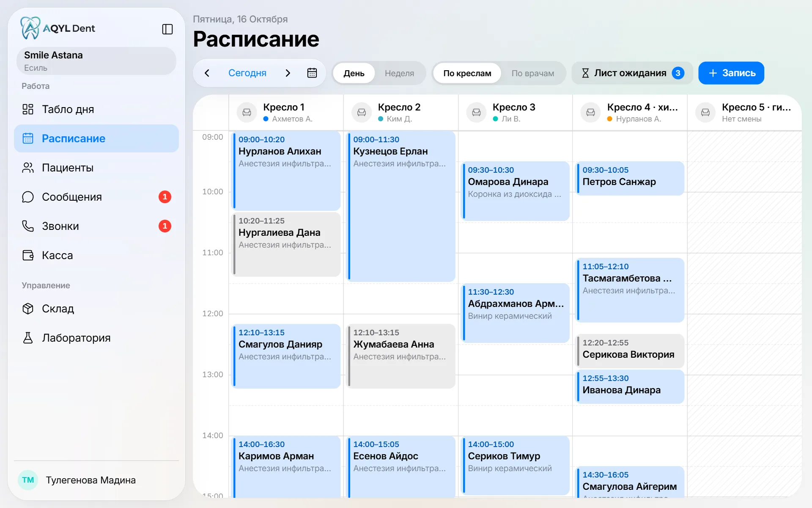This screenshot has height=508, width=812.
Task: Collapse the sidebar panel icon
Action: tap(167, 29)
